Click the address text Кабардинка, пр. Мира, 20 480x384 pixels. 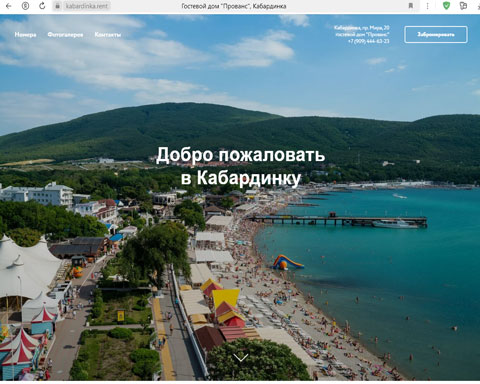click(361, 28)
